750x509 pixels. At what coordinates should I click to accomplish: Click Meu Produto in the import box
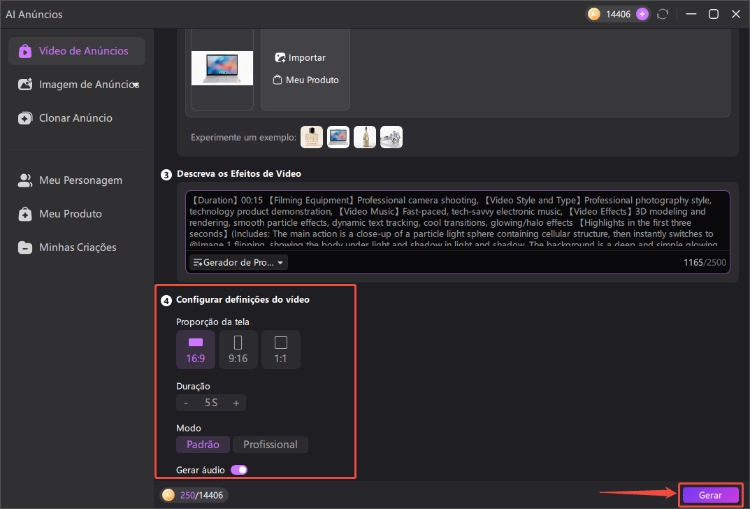coord(306,80)
